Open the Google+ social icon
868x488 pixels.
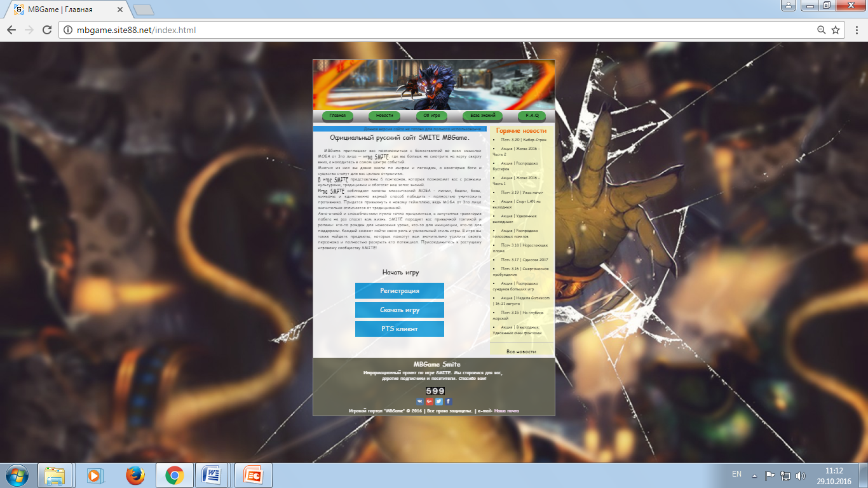[x=430, y=402]
